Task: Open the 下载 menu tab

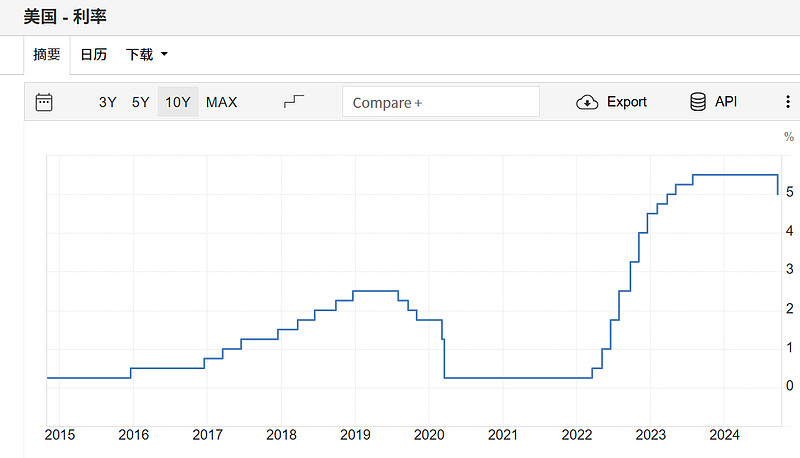Action: (x=147, y=54)
